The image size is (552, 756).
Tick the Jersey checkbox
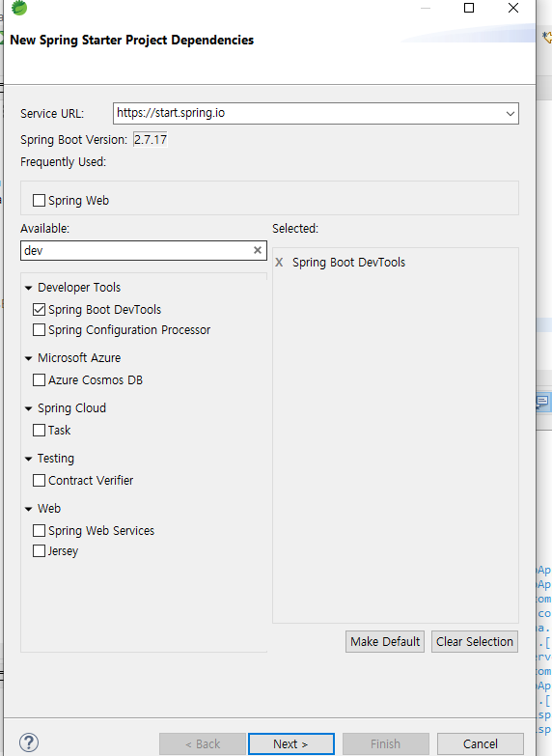[39, 550]
